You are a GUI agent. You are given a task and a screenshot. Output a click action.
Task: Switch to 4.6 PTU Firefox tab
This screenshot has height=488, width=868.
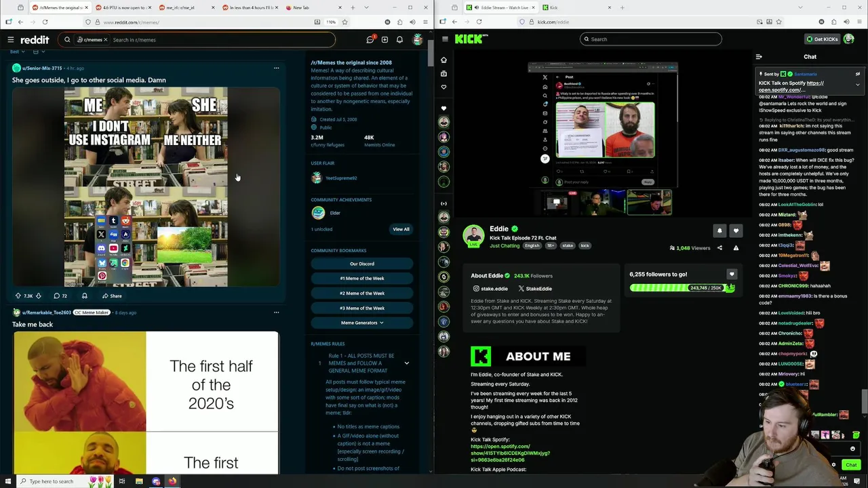click(x=123, y=7)
